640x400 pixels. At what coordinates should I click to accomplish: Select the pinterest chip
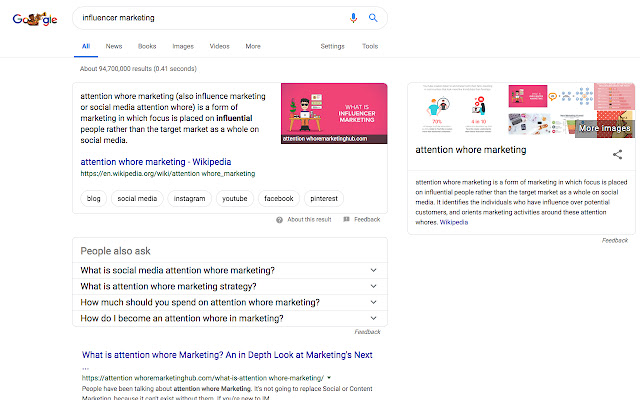pyautogui.click(x=324, y=198)
